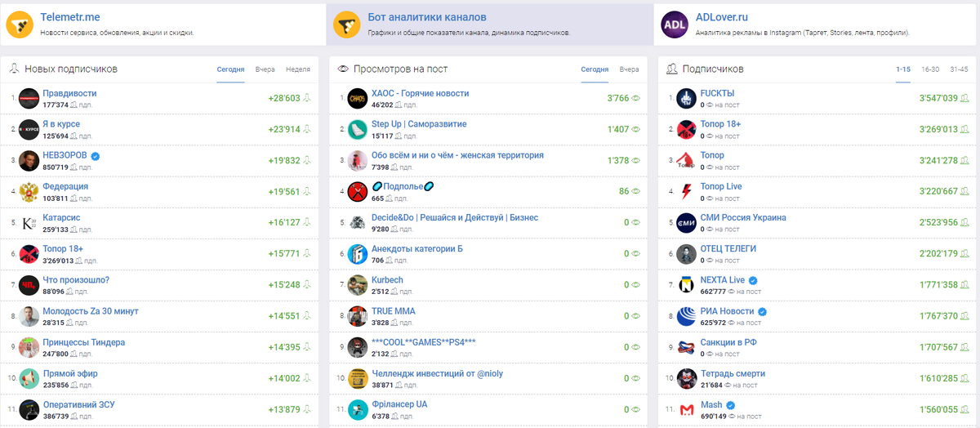The width and height of the screenshot is (980, 428).
Task: Show subscribers ranking 31-45
Action: pos(959,69)
